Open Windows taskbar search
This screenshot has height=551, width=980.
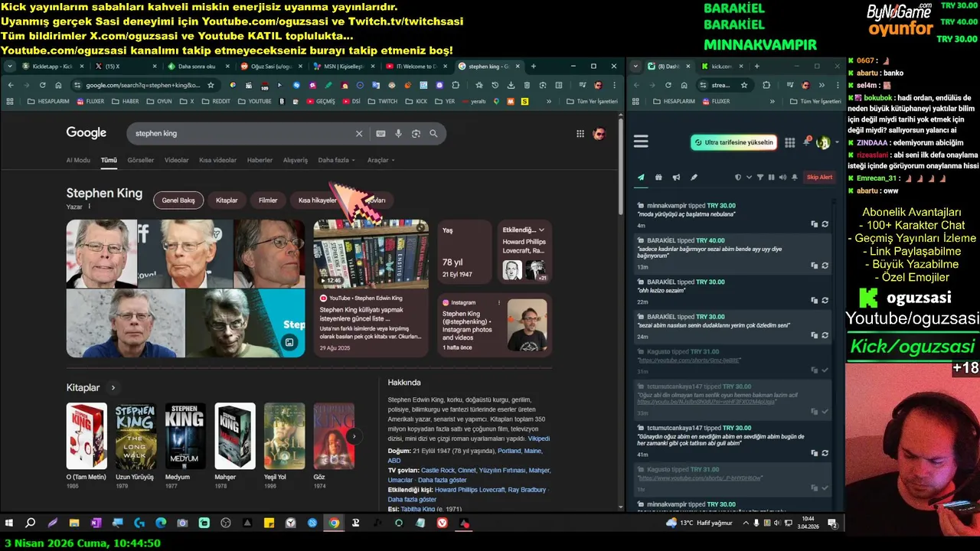click(x=31, y=523)
